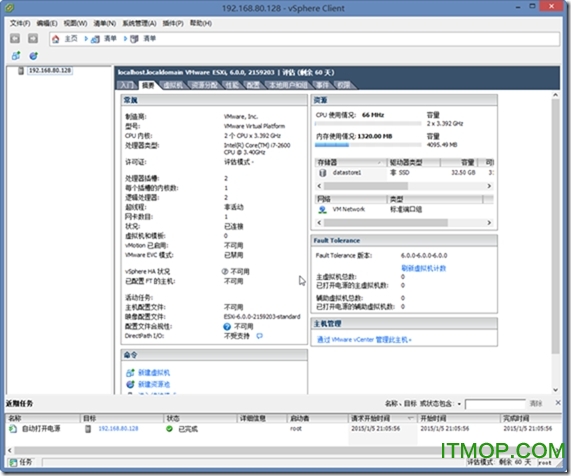Switch to the 本地用户和组 tab
Screen dimensions: 571x476
288,85
